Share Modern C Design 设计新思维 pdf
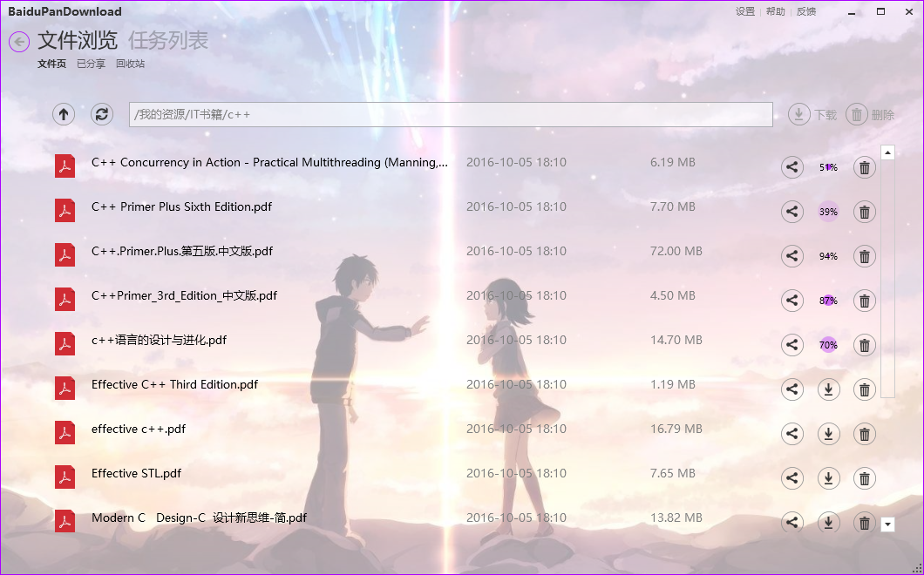 pyautogui.click(x=792, y=523)
